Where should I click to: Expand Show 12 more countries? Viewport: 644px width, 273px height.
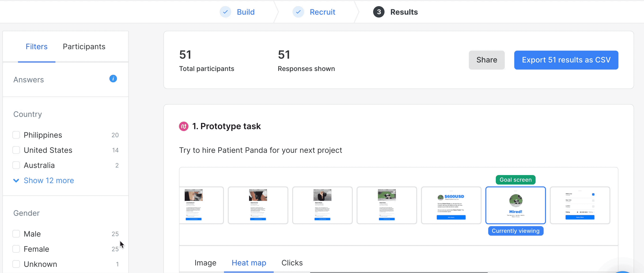[49, 180]
